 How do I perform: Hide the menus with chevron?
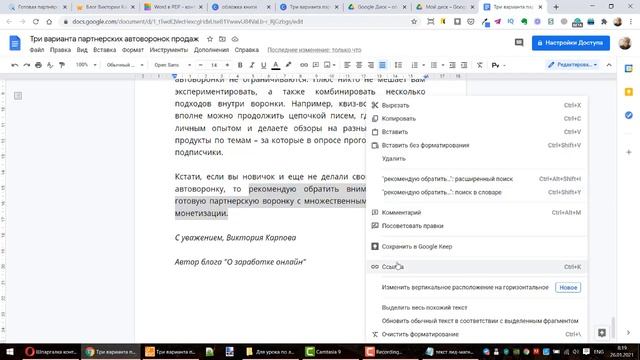pyautogui.click(x=609, y=65)
